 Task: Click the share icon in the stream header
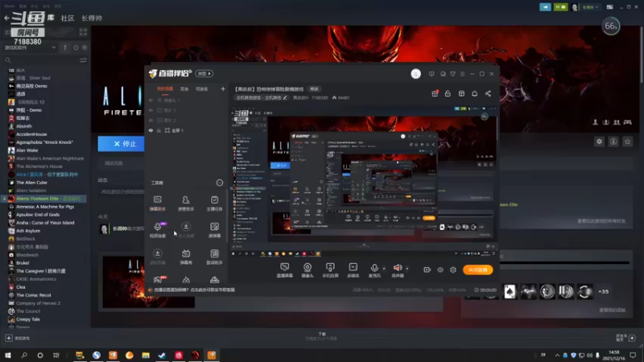pos(488,93)
